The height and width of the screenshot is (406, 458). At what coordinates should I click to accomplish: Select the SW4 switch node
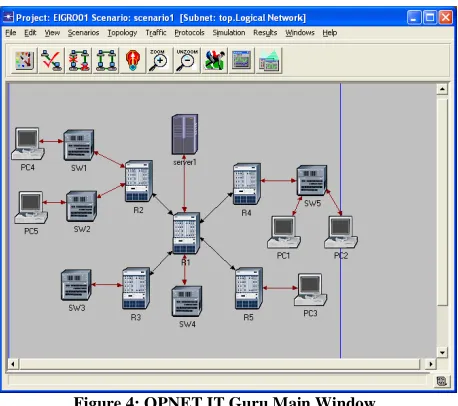(187, 301)
